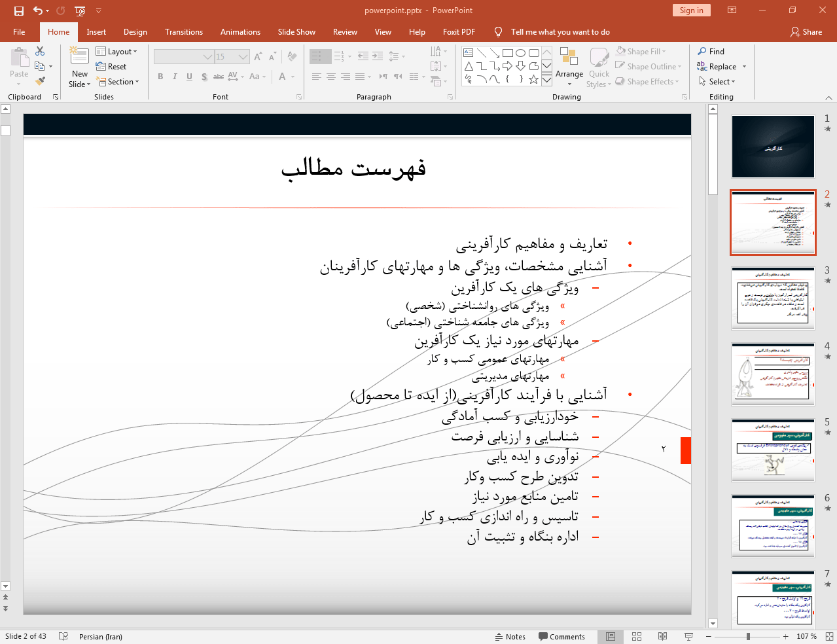
Task: Click the zoom slider handle
Action: pos(748,636)
